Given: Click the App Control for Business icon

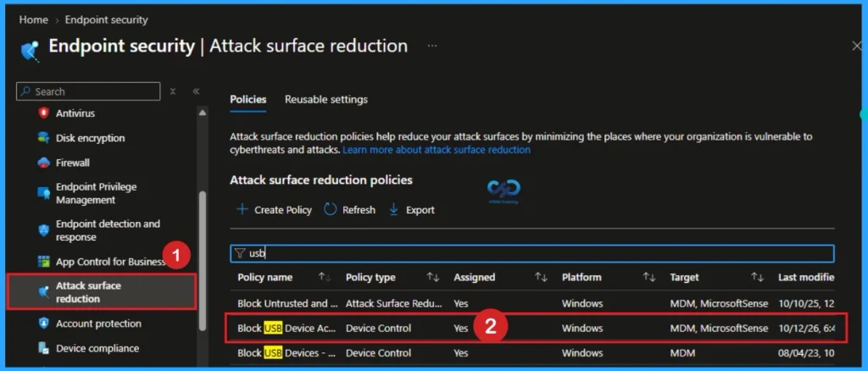Looking at the screenshot, I should (x=44, y=262).
